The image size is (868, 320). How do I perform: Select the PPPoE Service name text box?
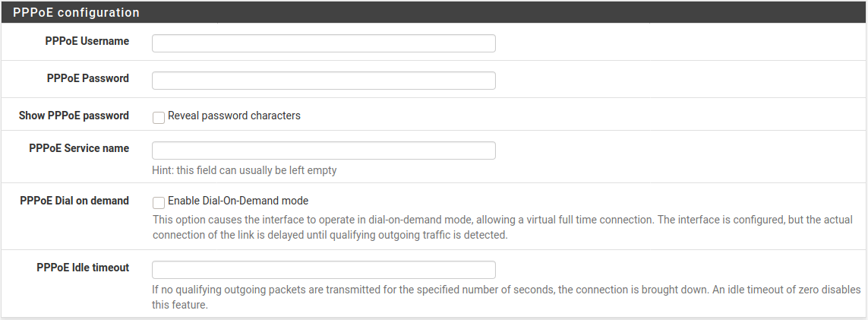click(324, 150)
